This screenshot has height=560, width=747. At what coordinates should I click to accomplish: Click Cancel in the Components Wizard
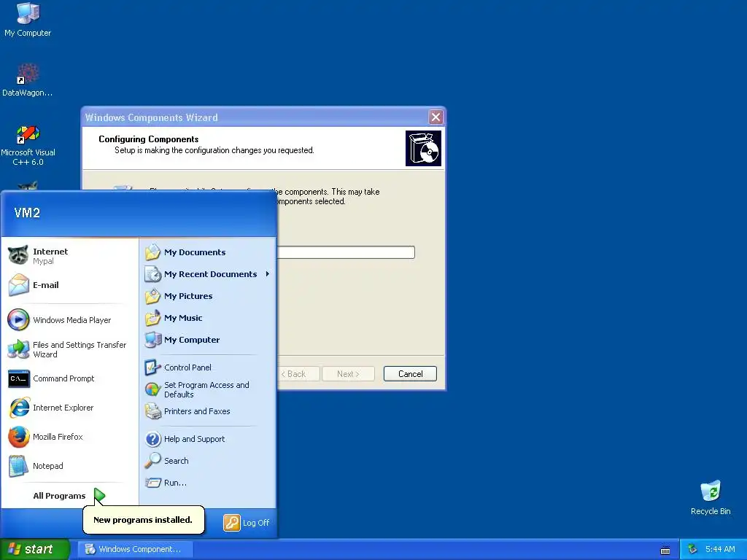pos(410,374)
